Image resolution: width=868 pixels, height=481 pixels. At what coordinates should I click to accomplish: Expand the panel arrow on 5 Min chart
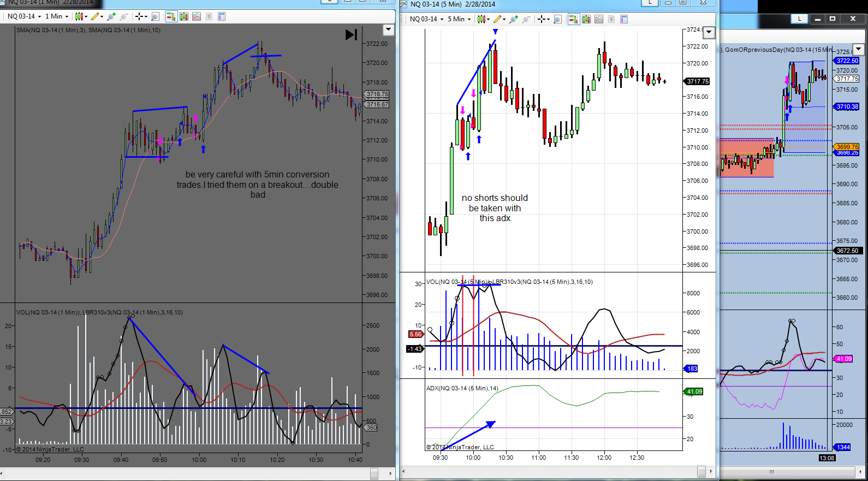pos(709,32)
